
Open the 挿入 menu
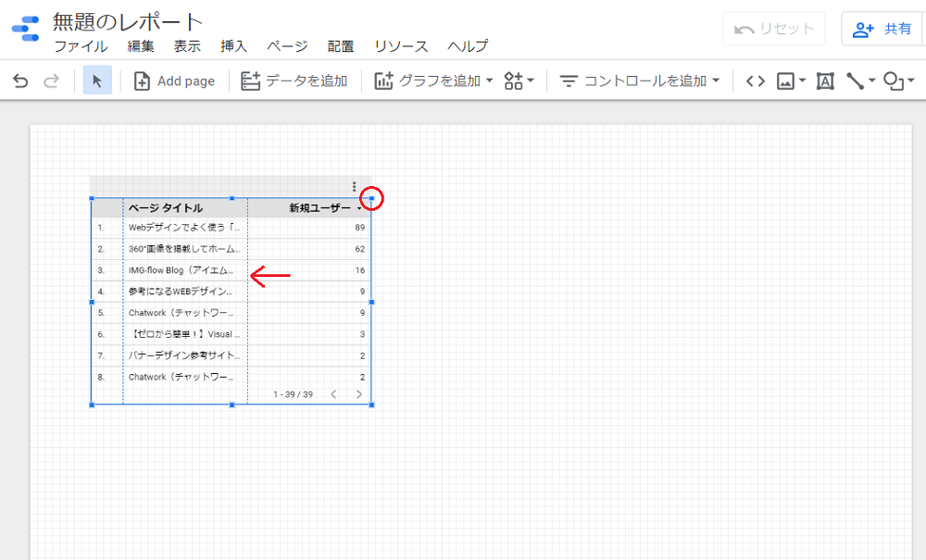(232, 45)
